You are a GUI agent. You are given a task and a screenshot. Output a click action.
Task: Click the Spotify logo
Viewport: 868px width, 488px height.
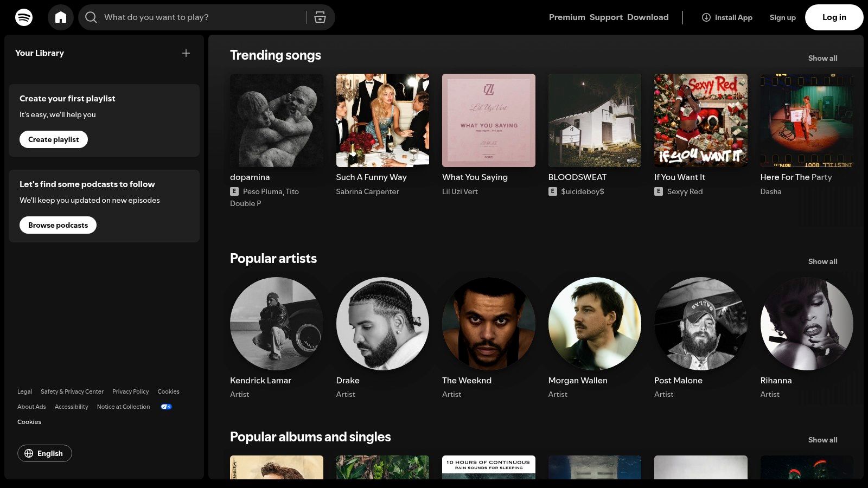24,17
